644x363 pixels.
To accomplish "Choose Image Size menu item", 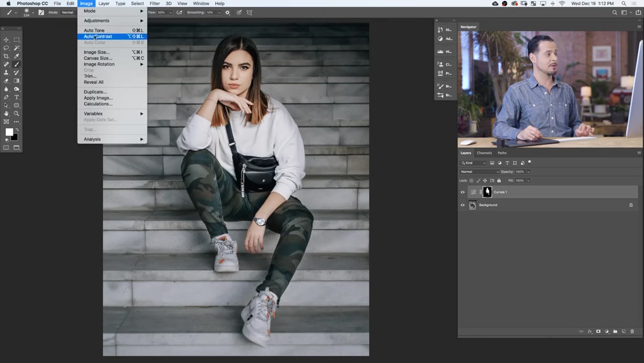I will (x=112, y=52).
